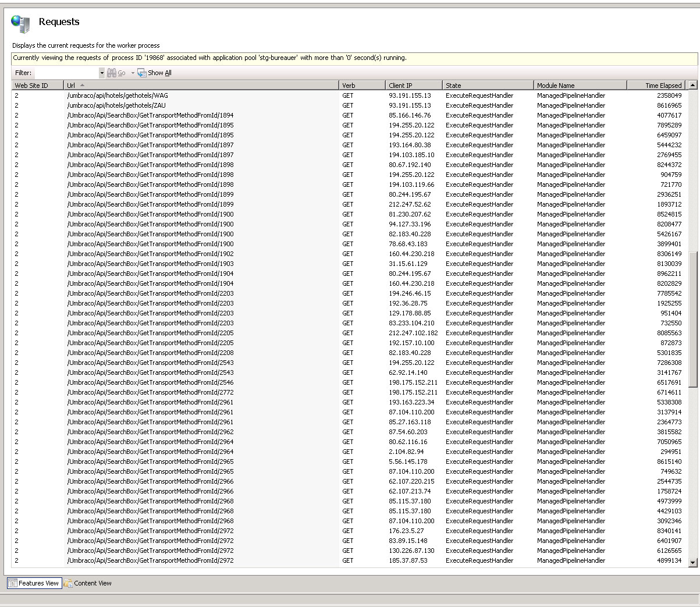This screenshot has height=607, width=700.
Task: Select the /umbraco/api/hotels/gethotels/WAG row
Action: click(x=349, y=95)
